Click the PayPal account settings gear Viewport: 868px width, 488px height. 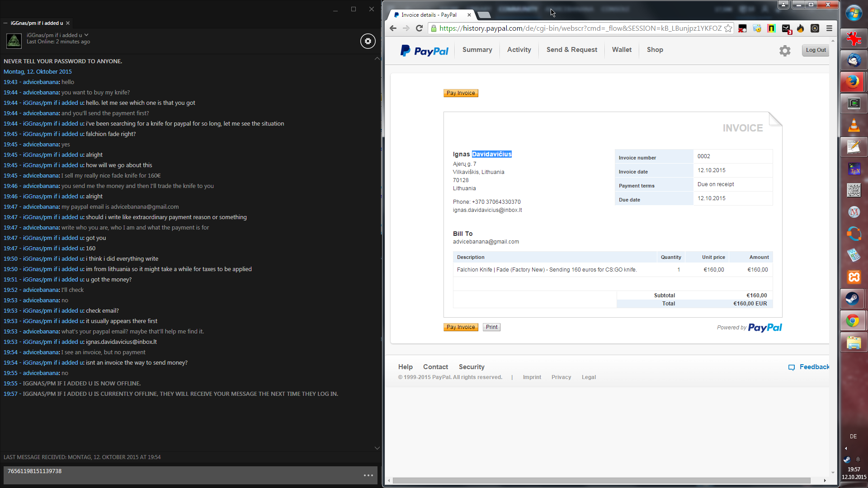click(785, 51)
